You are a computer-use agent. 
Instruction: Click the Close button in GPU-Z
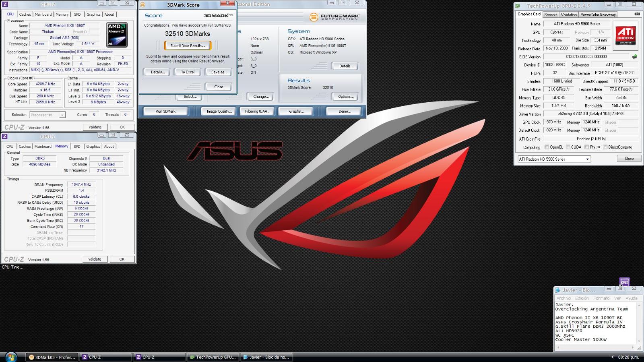point(629,159)
